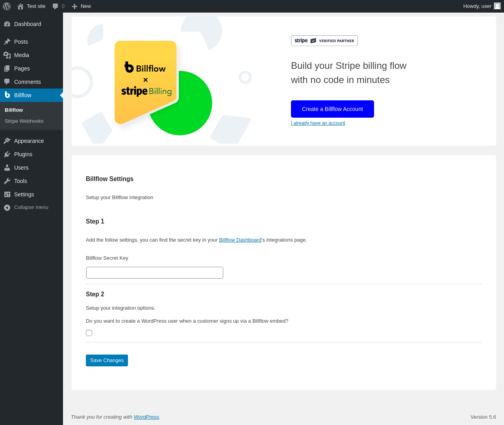This screenshot has height=425, width=504.
Task: Click the Pages icon in sidebar
Action: point(7,68)
